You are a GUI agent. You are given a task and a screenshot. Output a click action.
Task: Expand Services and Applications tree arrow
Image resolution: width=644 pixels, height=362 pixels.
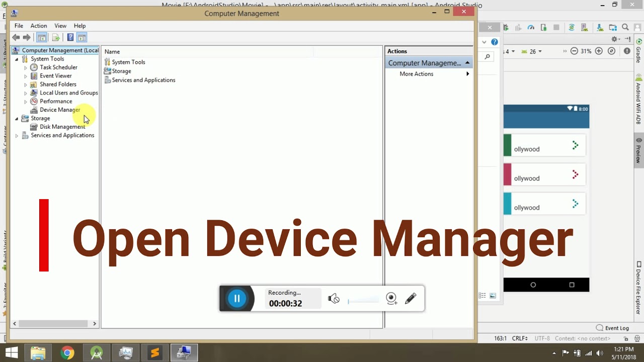tap(17, 136)
